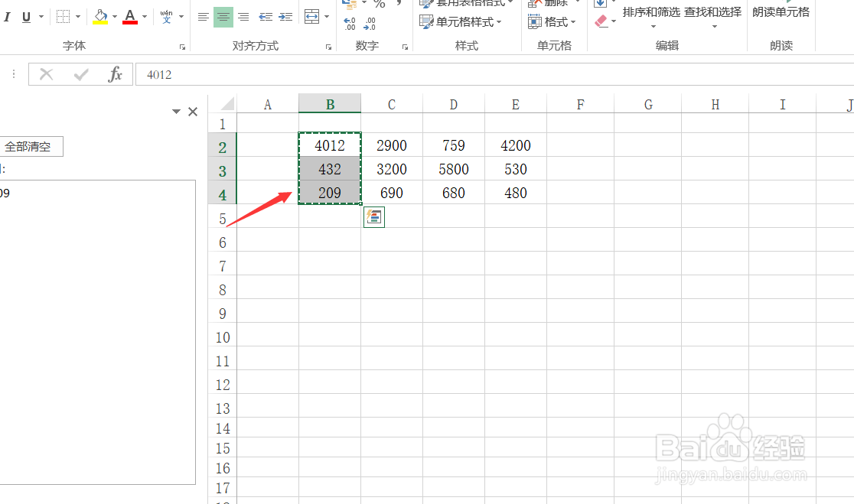Decrease indent
This screenshot has height=504, width=854.
tap(266, 17)
